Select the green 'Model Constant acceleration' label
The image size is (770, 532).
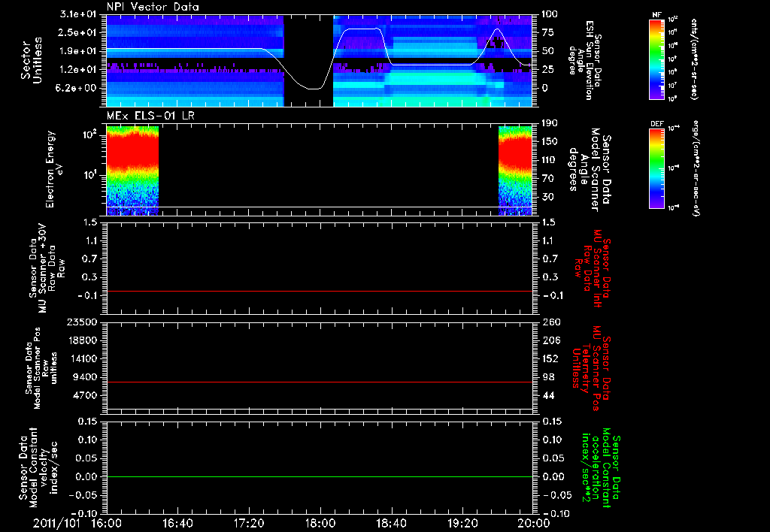click(x=601, y=467)
